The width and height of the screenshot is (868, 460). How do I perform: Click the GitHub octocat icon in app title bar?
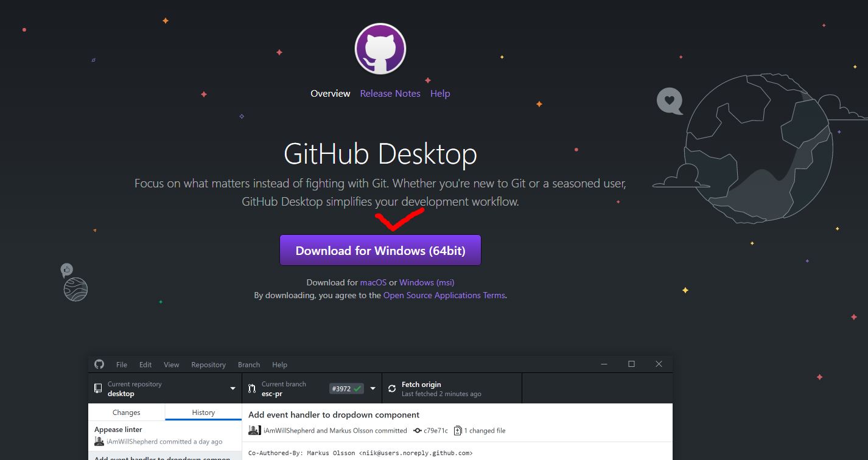[x=99, y=364]
